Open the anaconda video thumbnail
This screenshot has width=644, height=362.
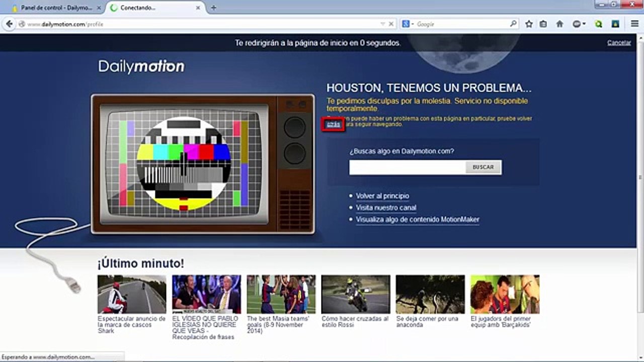[430, 294]
